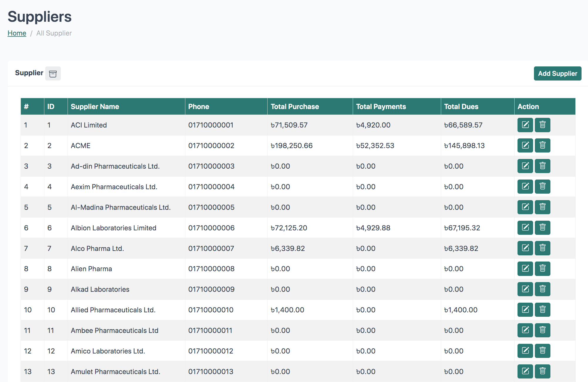
Task: Click the Total Purchase column header
Action: 295,107
